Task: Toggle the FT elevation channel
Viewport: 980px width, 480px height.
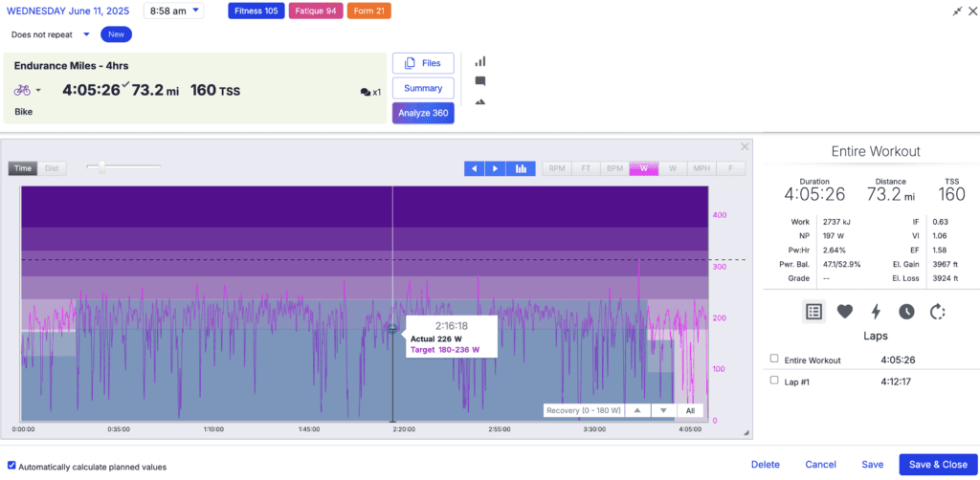Action: pyautogui.click(x=586, y=168)
